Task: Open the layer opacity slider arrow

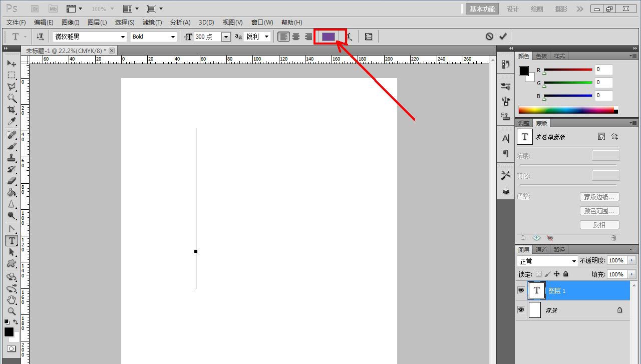Action: pyautogui.click(x=632, y=260)
